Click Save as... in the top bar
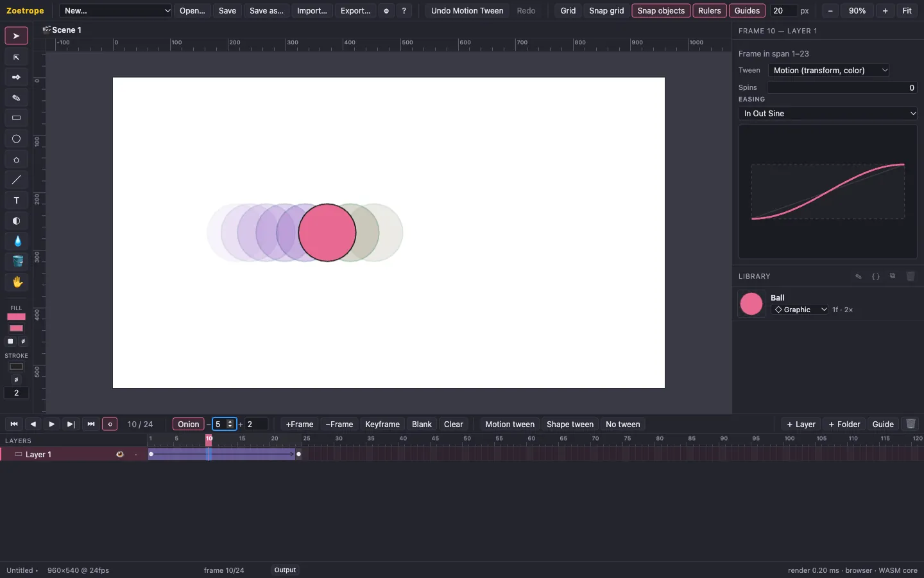 (x=266, y=11)
